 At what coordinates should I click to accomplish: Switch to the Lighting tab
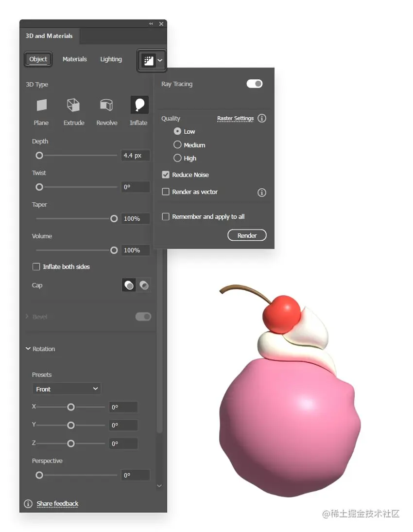111,59
